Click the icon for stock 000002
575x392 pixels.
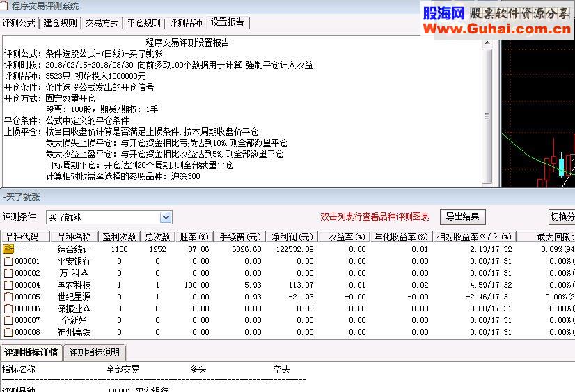pos(8,273)
